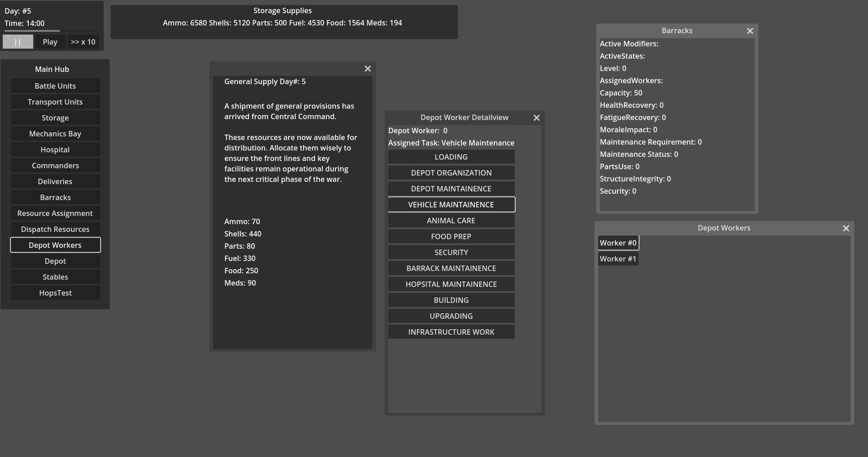Assign worker to ANIMAL CARE
Image resolution: width=868 pixels, height=457 pixels.
[451, 221]
